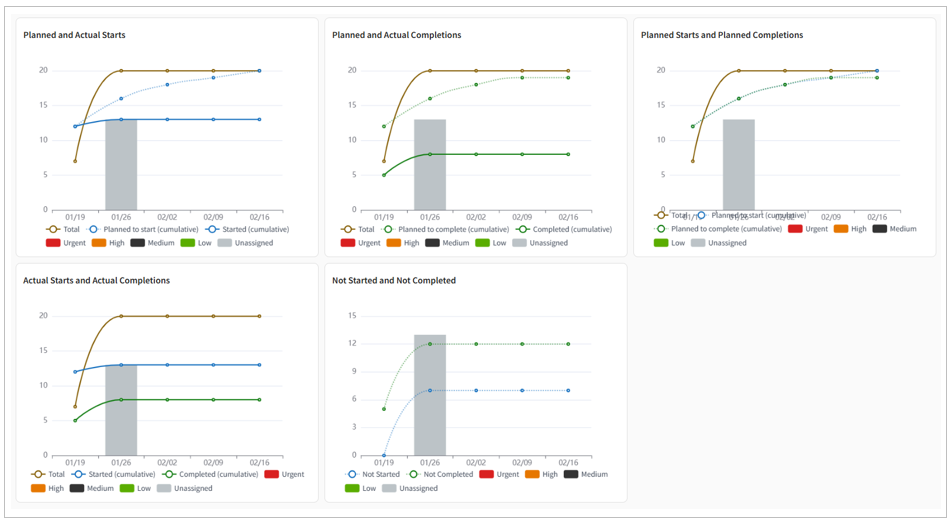Viewport: 949px width, 523px height.
Task: Toggle the "Not Started" legend item
Action: 374,474
